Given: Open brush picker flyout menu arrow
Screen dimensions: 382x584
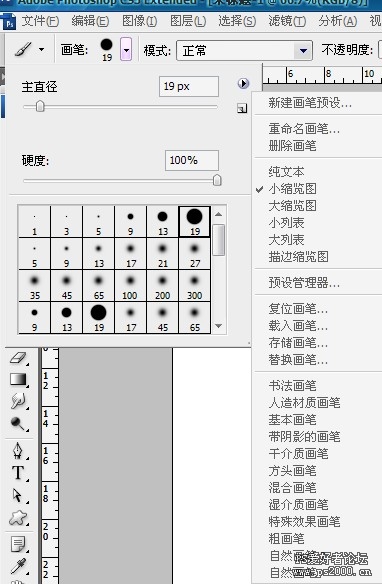Looking at the screenshot, I should [243, 83].
